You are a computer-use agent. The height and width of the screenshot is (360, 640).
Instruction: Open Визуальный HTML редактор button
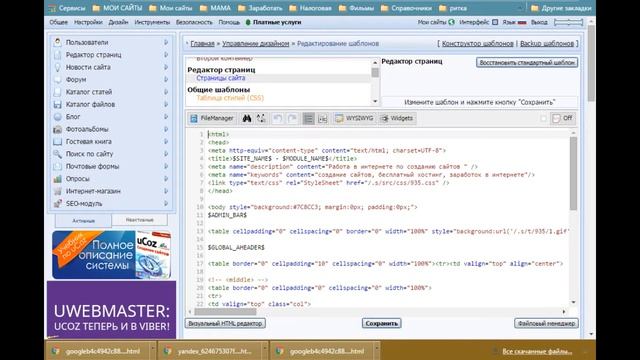[225, 323]
